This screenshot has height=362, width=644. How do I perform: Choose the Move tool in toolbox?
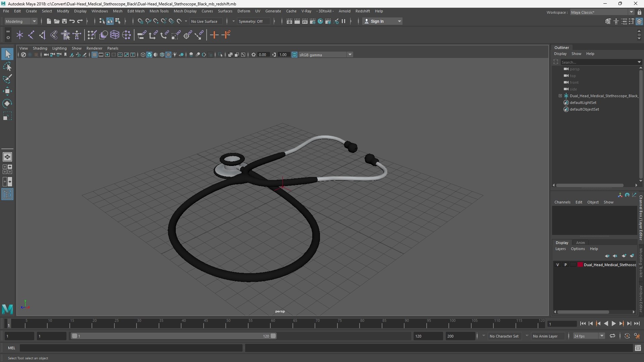click(7, 91)
